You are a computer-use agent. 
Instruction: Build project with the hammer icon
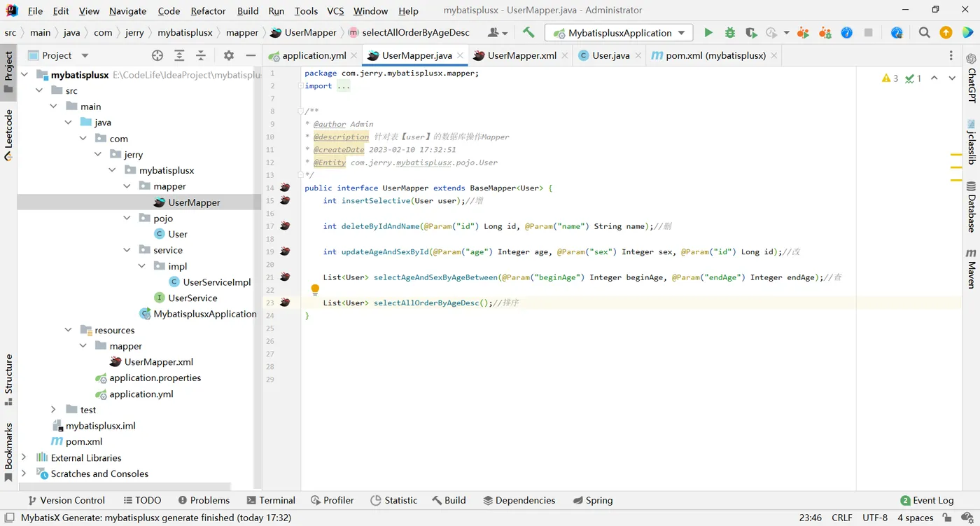[x=528, y=32]
